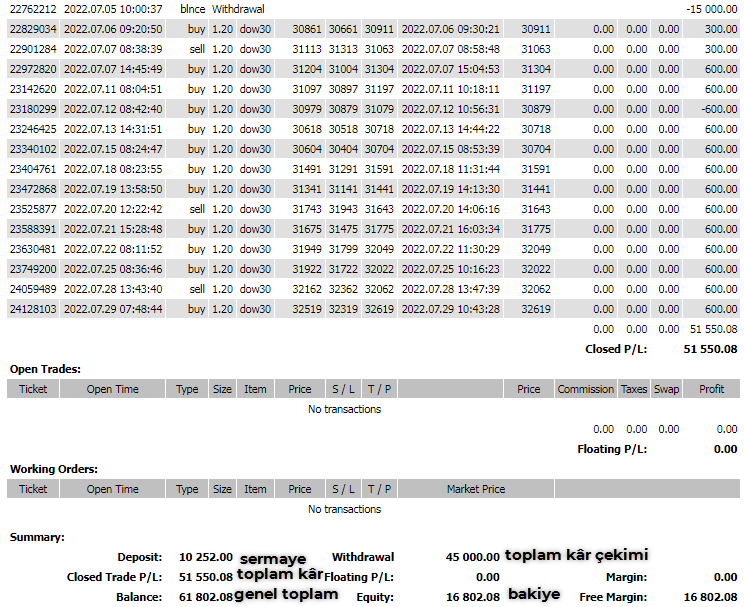Click the -15 000.00 withdrawal amount
The image size is (744, 607).
point(712,9)
